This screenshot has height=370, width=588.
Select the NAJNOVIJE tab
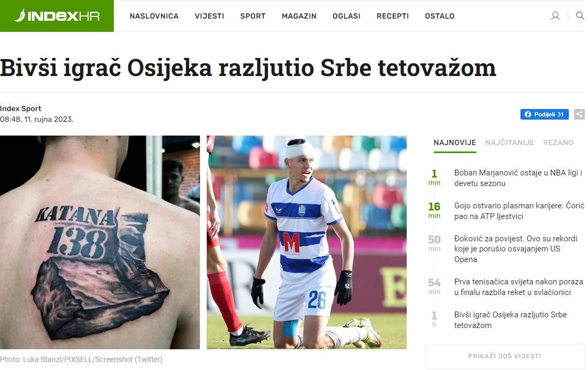(x=455, y=142)
